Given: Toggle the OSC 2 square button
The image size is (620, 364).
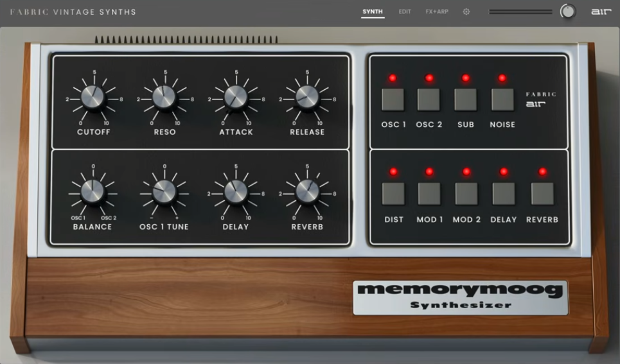Looking at the screenshot, I should point(429,100).
